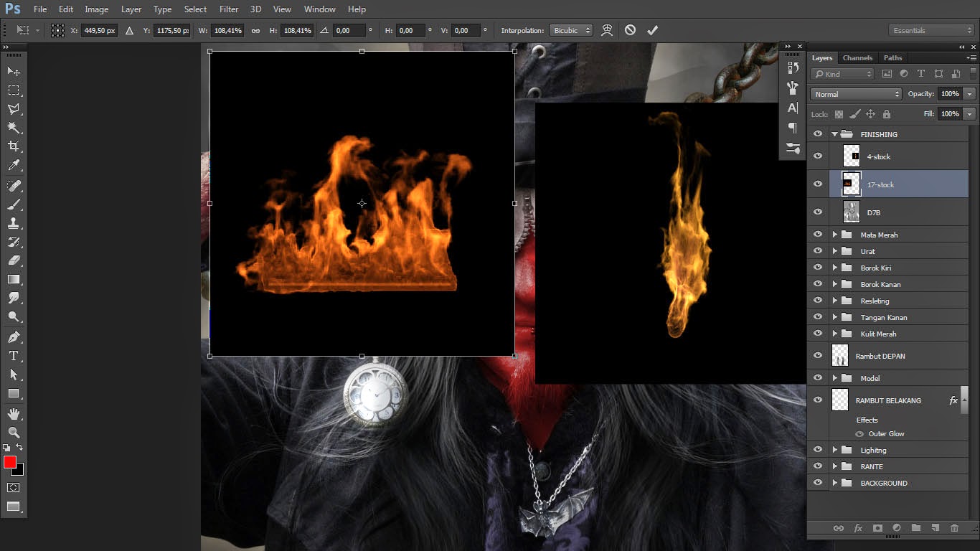Viewport: 980px width, 551px height.
Task: Select the Move tool
Action: (14, 72)
